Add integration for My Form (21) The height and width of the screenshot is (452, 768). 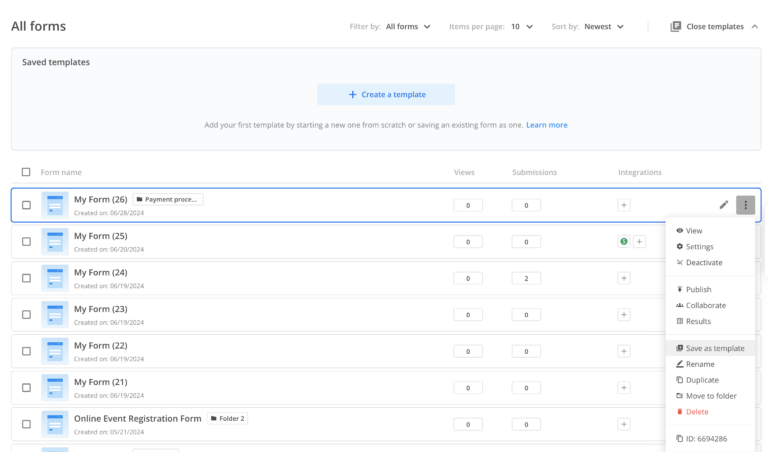point(624,387)
